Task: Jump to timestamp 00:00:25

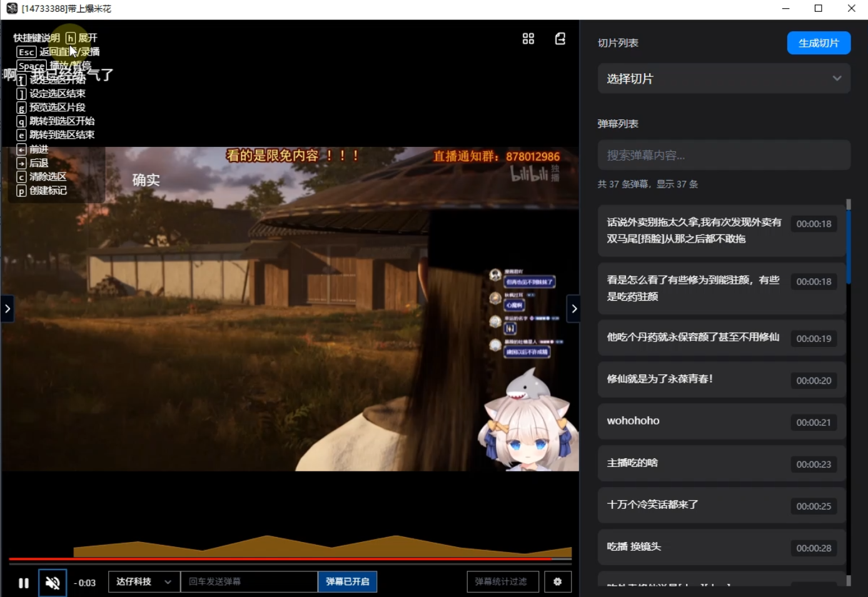Action: tap(814, 506)
